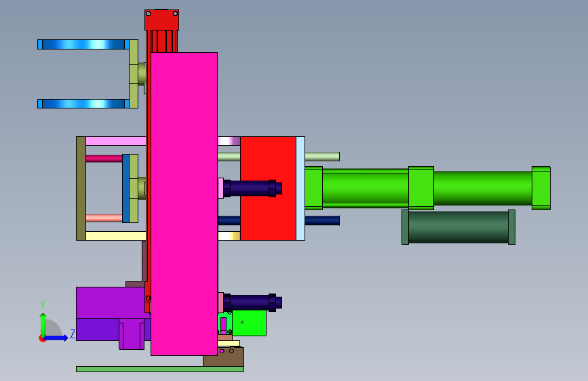588x381 pixels.
Task: Pick the navy shaft right of red block
Action: click(322, 220)
